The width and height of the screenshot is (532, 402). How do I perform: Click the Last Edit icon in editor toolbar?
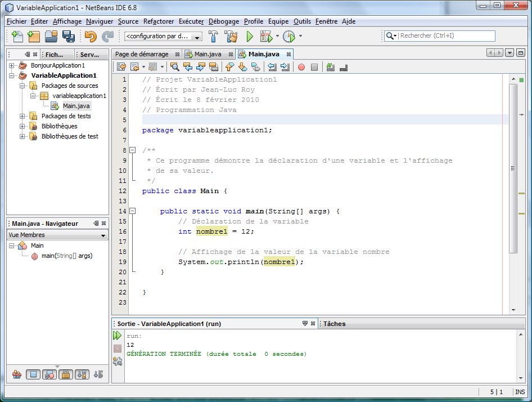pos(121,67)
